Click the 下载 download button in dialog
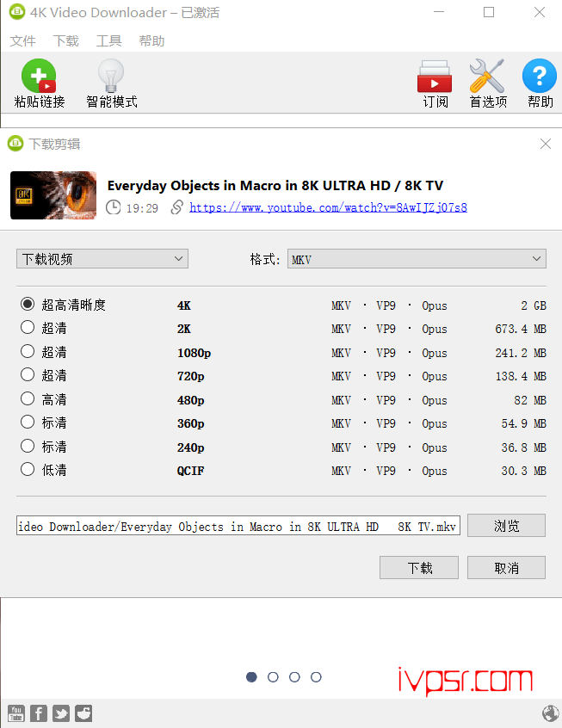Image resolution: width=562 pixels, height=728 pixels. pos(419,567)
